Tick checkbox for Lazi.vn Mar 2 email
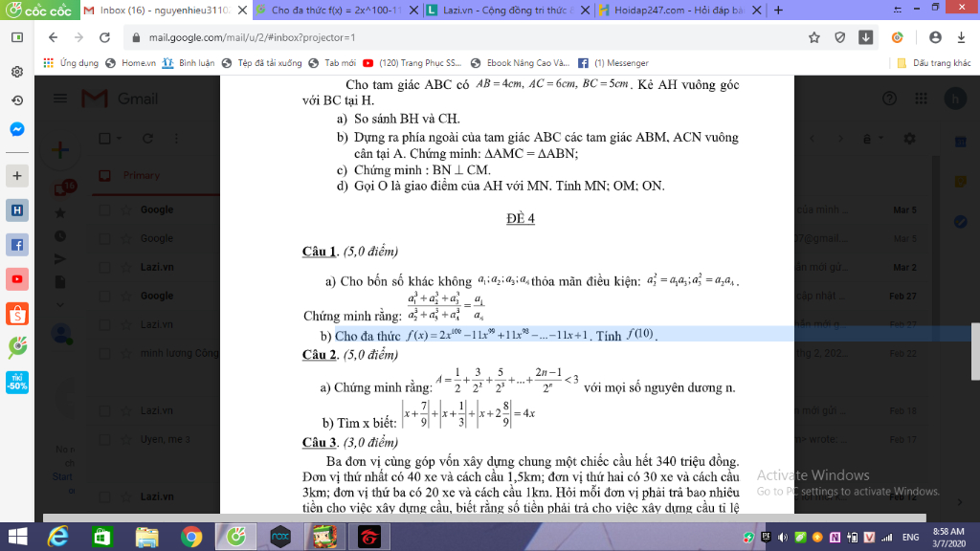Viewport: 980px width, 551px height. [105, 268]
